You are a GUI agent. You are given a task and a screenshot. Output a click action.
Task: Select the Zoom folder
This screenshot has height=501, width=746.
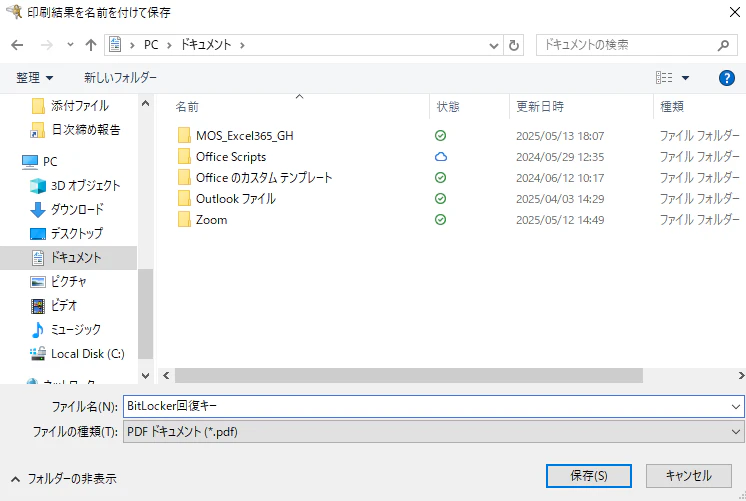(x=211, y=220)
